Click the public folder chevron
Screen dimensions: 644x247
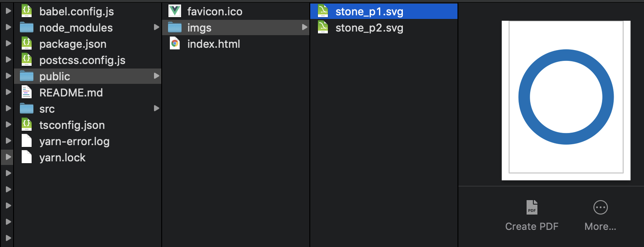156,76
